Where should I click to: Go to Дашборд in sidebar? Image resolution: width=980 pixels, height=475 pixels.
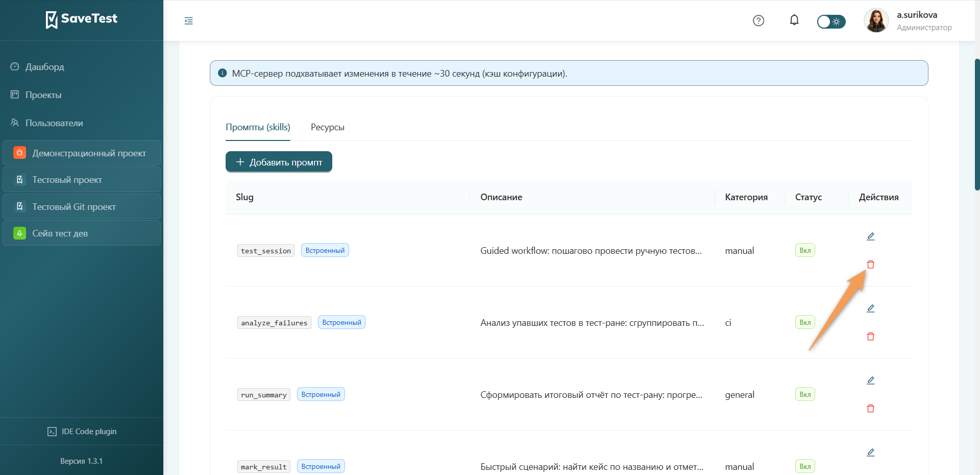point(45,67)
